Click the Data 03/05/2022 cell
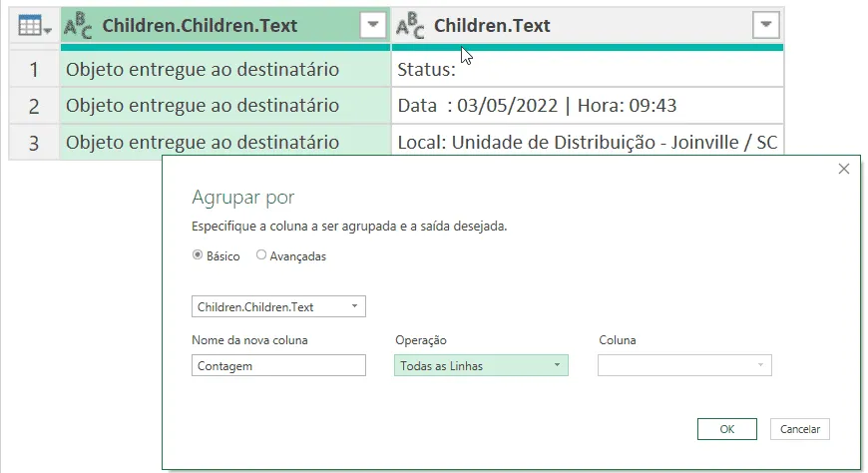 (588, 105)
